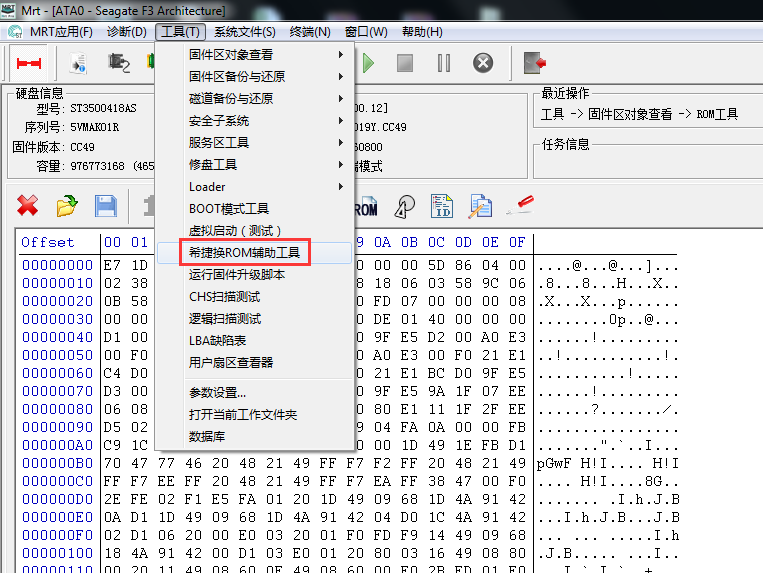Select LBA缺陷表 menu entry
Viewport: 763px width, 573px height.
(x=217, y=341)
